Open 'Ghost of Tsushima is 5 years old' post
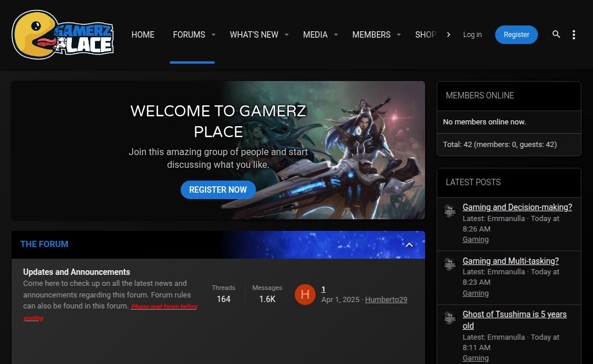Image resolution: width=593 pixels, height=364 pixels. (x=514, y=320)
